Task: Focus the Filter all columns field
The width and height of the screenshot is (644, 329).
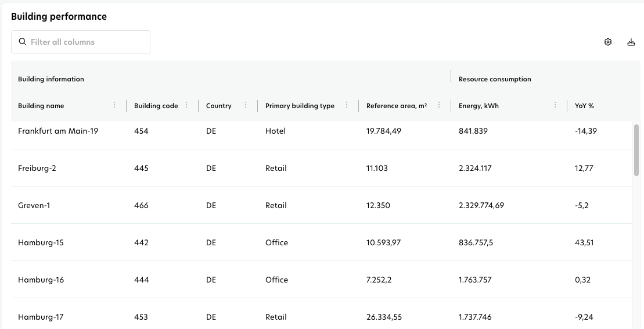Action: 87,42
